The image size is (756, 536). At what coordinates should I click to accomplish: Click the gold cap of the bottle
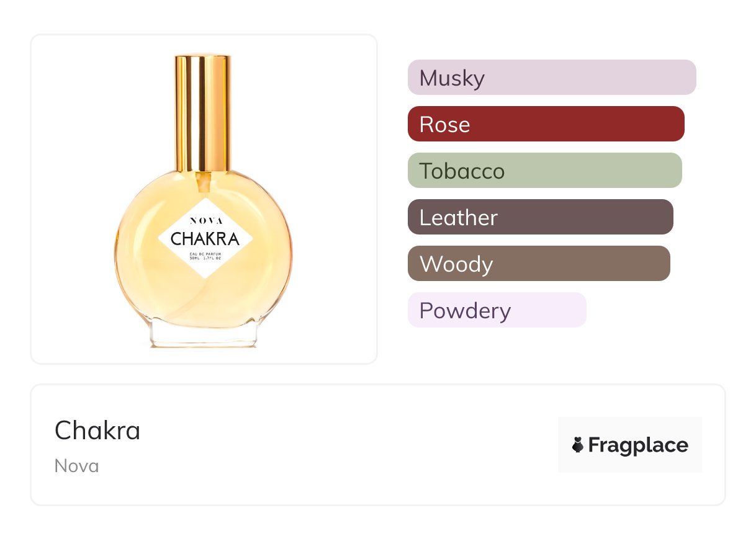tap(203, 112)
